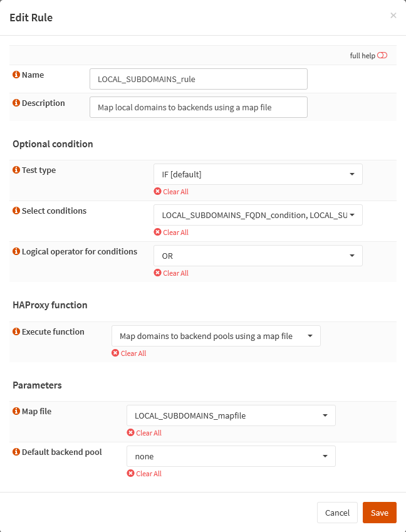Clear All under Select conditions
This screenshot has width=406, height=532.
click(171, 232)
